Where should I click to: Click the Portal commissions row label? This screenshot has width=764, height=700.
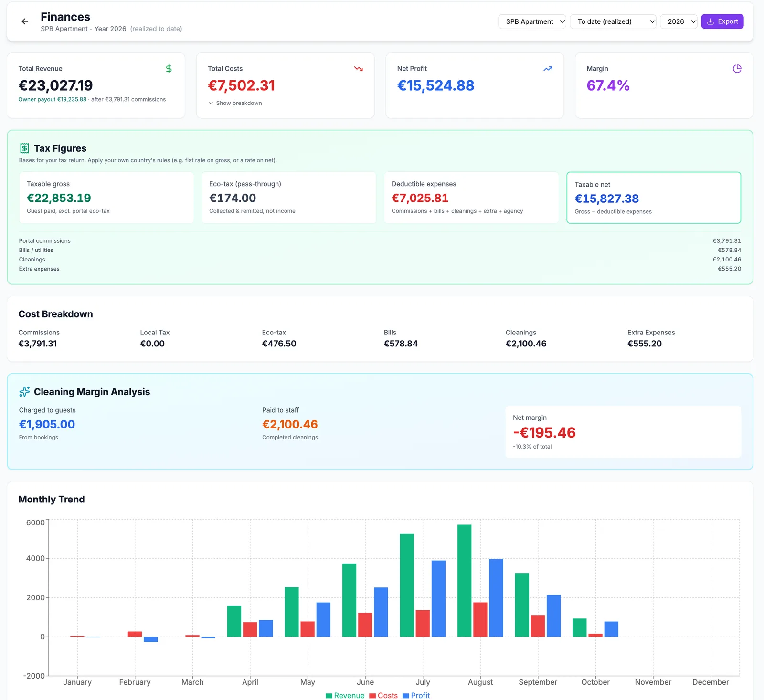point(45,241)
